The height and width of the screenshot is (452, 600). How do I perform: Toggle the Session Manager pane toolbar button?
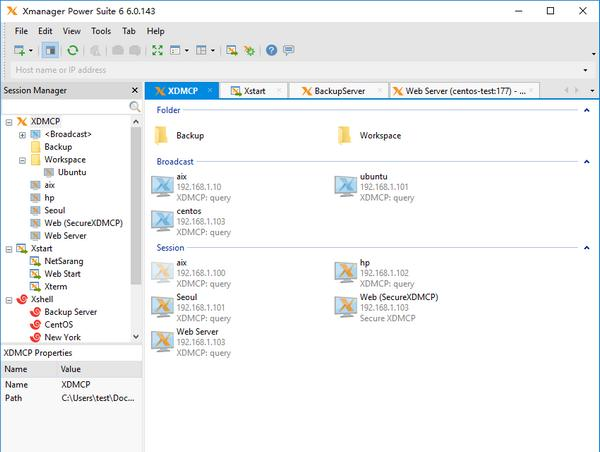pyautogui.click(x=50, y=50)
